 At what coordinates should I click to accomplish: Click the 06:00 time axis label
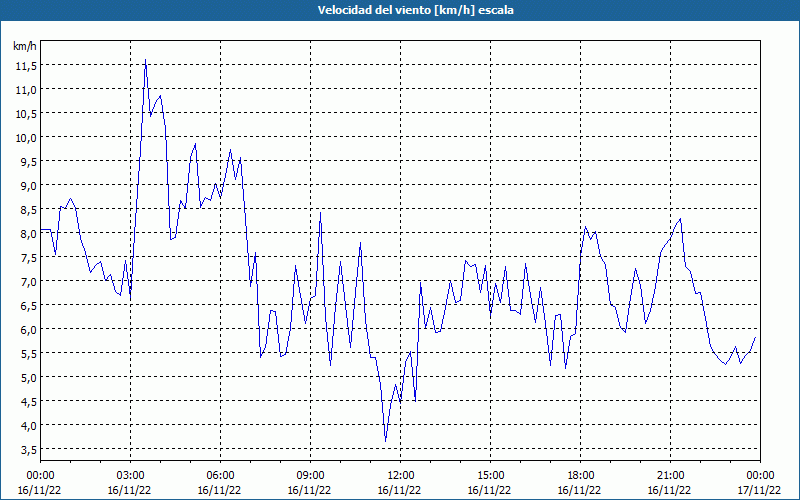pos(220,476)
